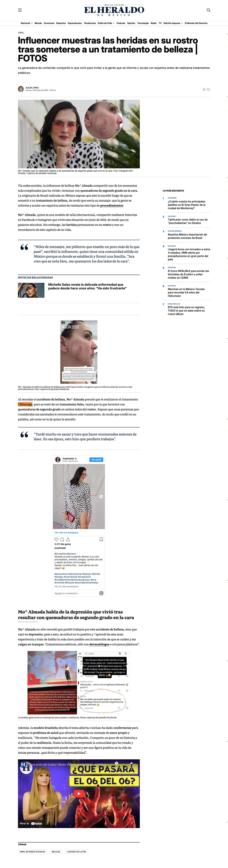Open the Espectáculos menu section

point(75,23)
